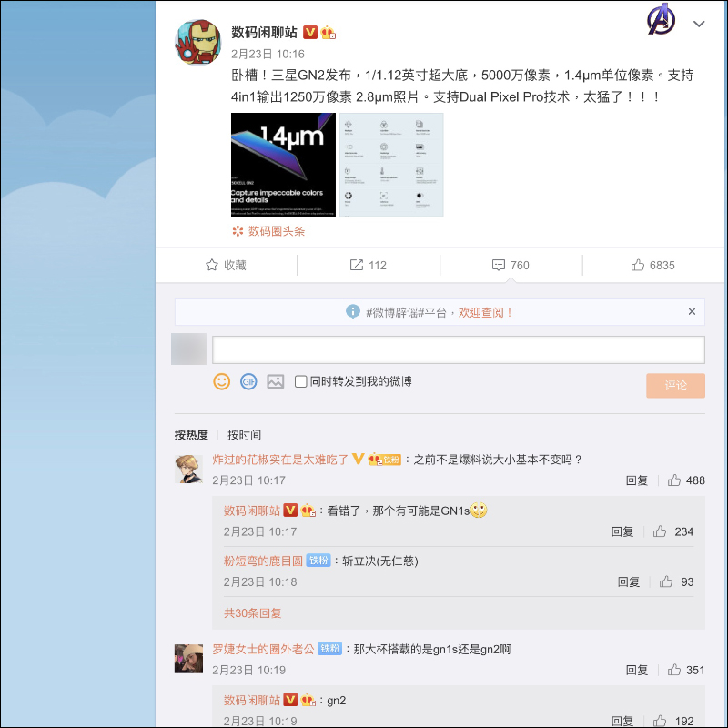Click the blurred user avatar beside comment box
The height and width of the screenshot is (728, 728).
(188, 349)
